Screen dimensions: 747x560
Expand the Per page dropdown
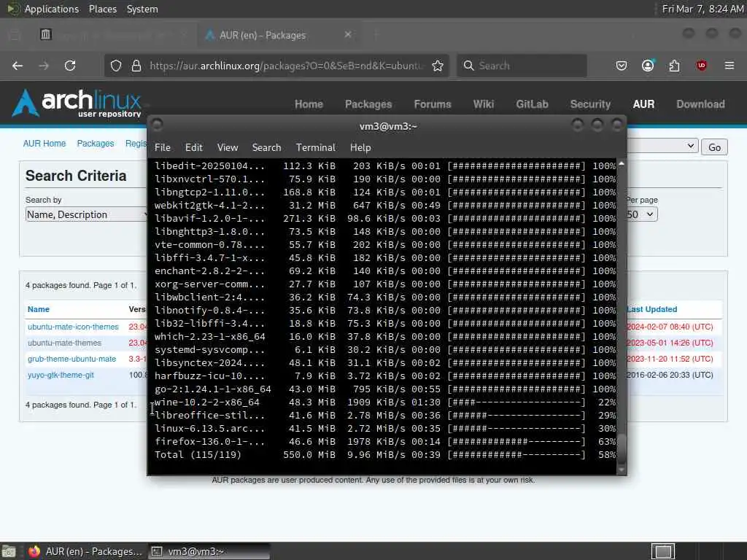642,214
